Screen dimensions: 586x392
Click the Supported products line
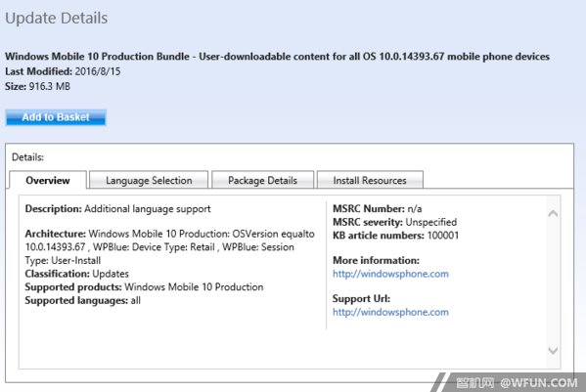click(144, 287)
